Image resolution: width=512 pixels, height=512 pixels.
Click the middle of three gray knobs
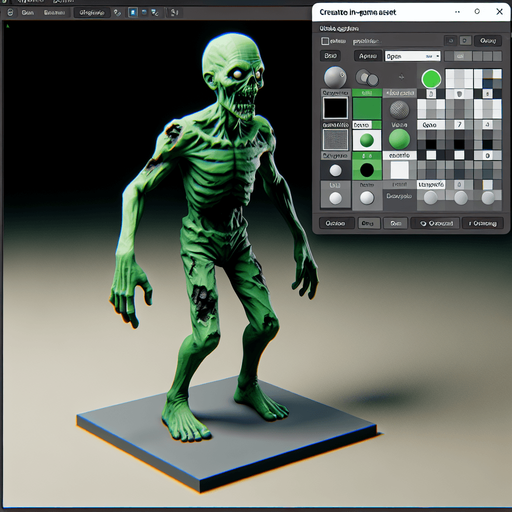point(461,198)
